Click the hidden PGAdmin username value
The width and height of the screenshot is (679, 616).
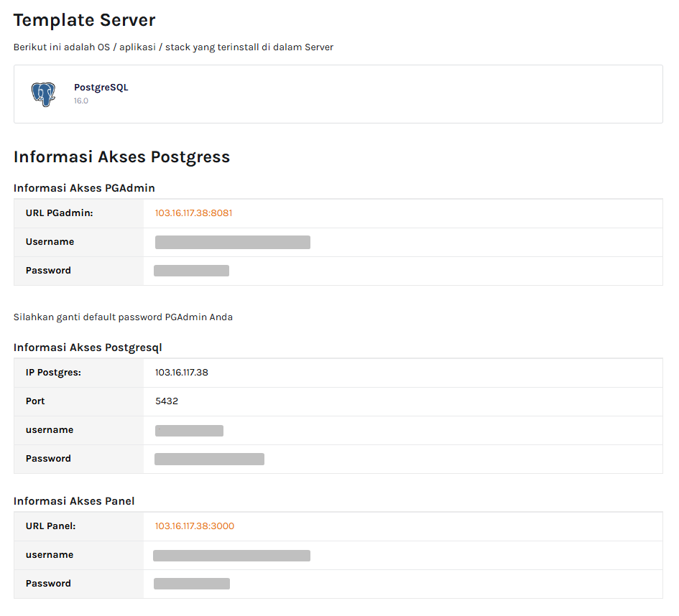[232, 242]
